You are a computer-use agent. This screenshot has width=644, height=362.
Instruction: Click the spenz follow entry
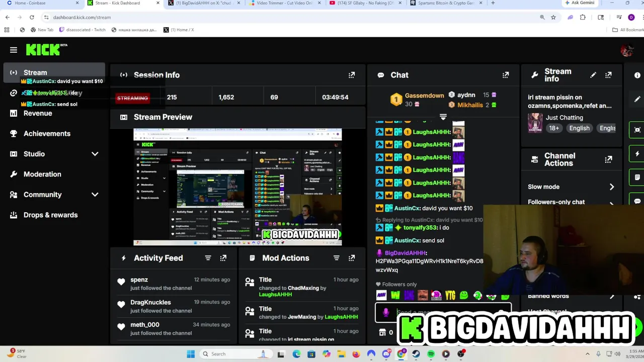pos(173,284)
